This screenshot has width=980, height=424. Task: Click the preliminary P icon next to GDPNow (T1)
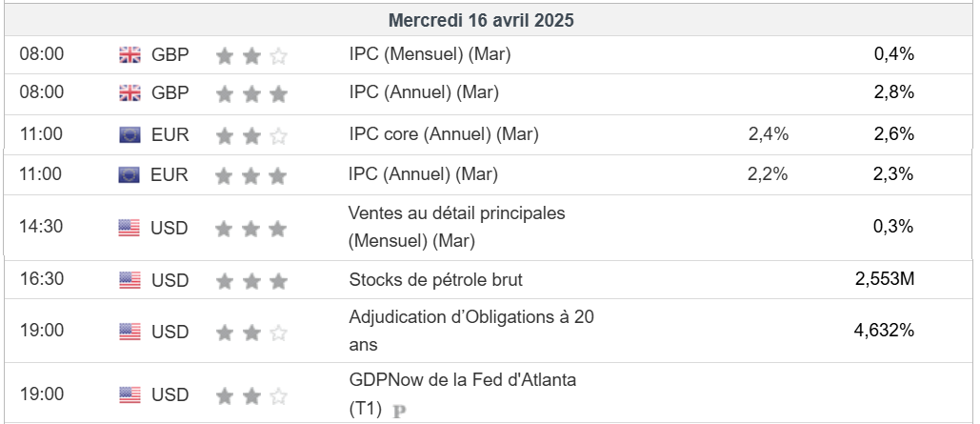(x=399, y=412)
